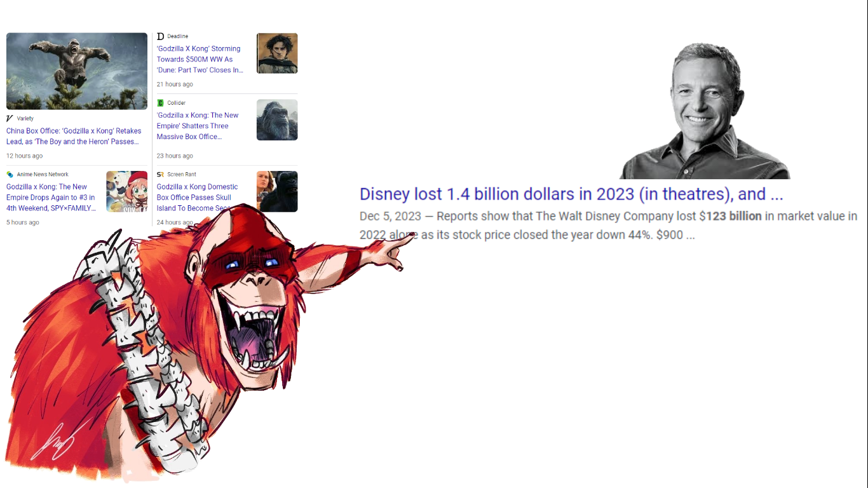Click the Dec 5, 2023 result snippet

click(x=608, y=226)
